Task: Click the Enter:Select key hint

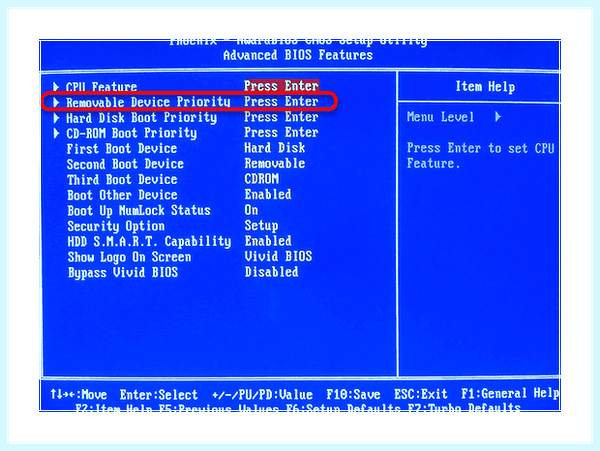Action: point(159,395)
